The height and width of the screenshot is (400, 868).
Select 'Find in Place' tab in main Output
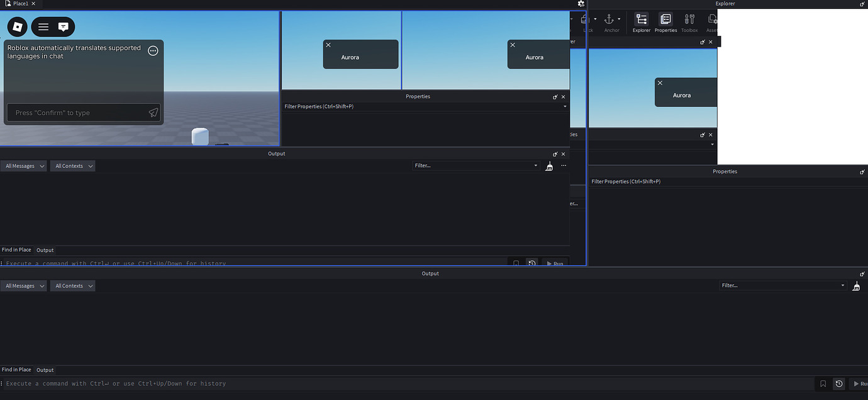(x=16, y=370)
